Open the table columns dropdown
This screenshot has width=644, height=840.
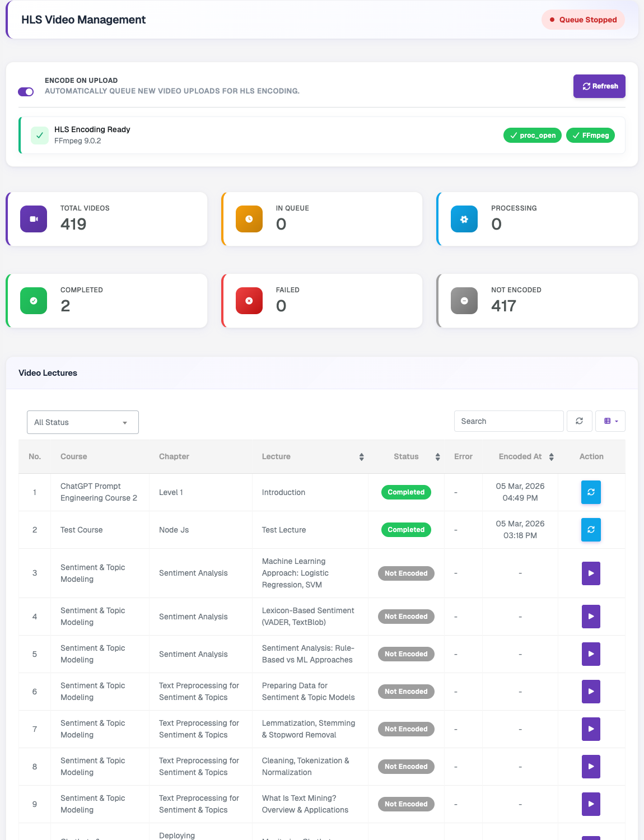[x=610, y=421]
